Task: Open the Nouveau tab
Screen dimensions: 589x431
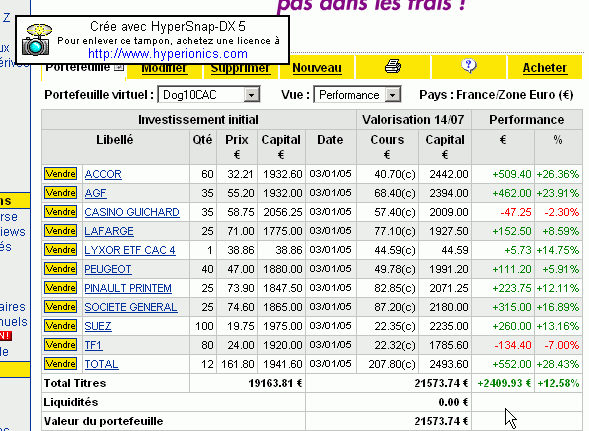Action: click(317, 68)
